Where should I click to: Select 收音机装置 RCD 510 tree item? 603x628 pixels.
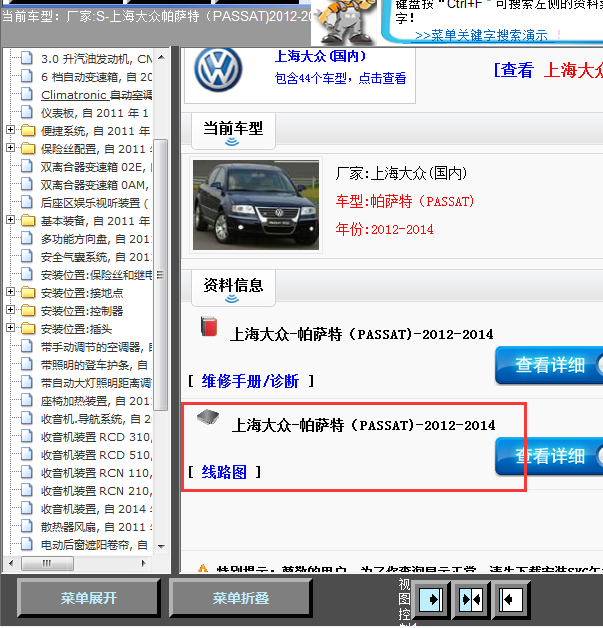coord(96,455)
